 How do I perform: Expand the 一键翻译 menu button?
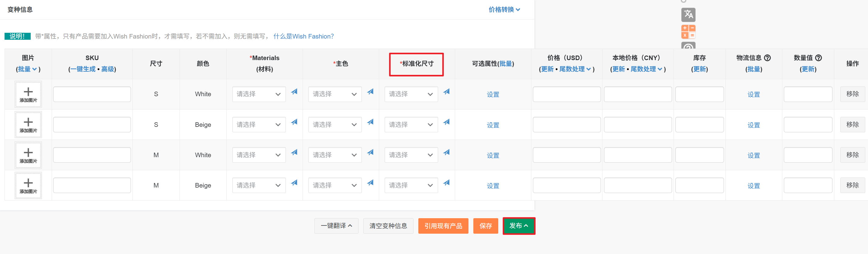336,226
